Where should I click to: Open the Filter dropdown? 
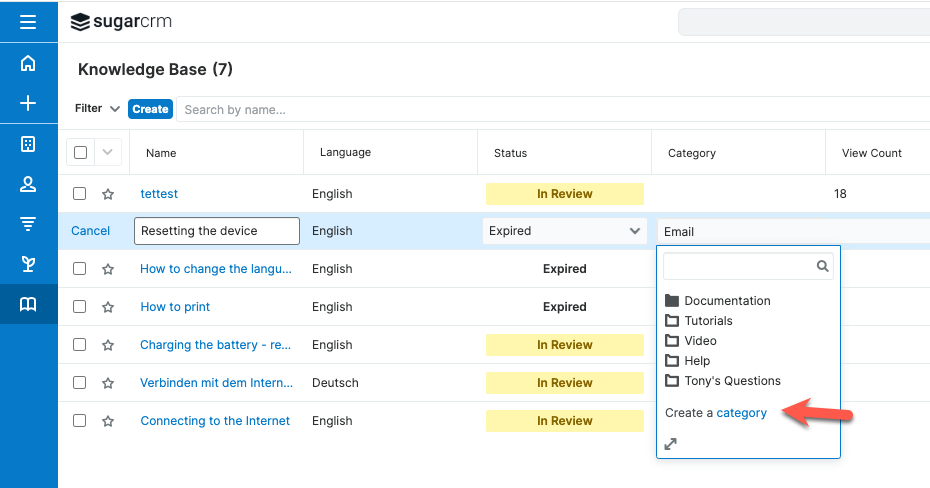(x=98, y=108)
